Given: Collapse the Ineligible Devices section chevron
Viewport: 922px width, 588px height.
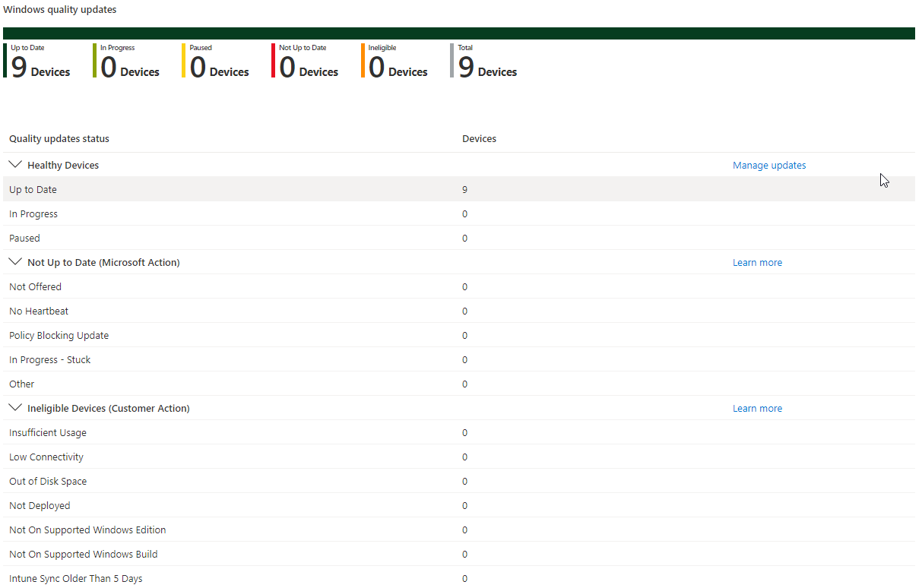Looking at the screenshot, I should click(x=14, y=408).
